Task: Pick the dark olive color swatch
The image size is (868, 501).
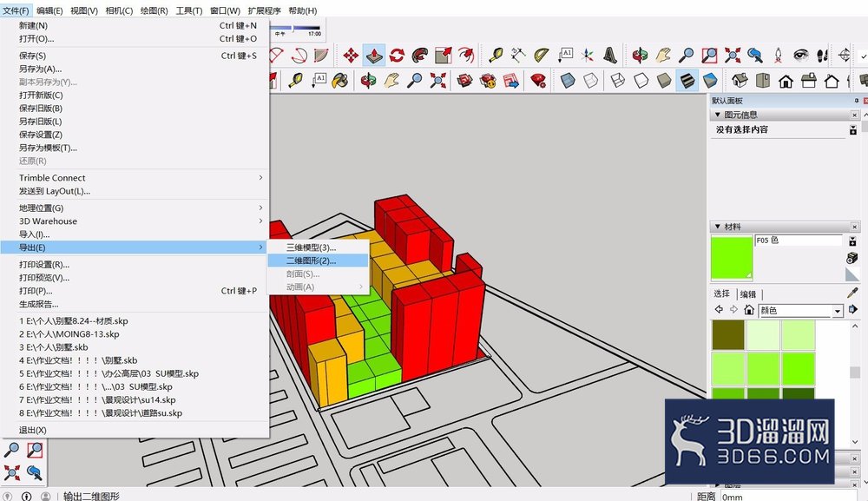Action: tap(728, 335)
